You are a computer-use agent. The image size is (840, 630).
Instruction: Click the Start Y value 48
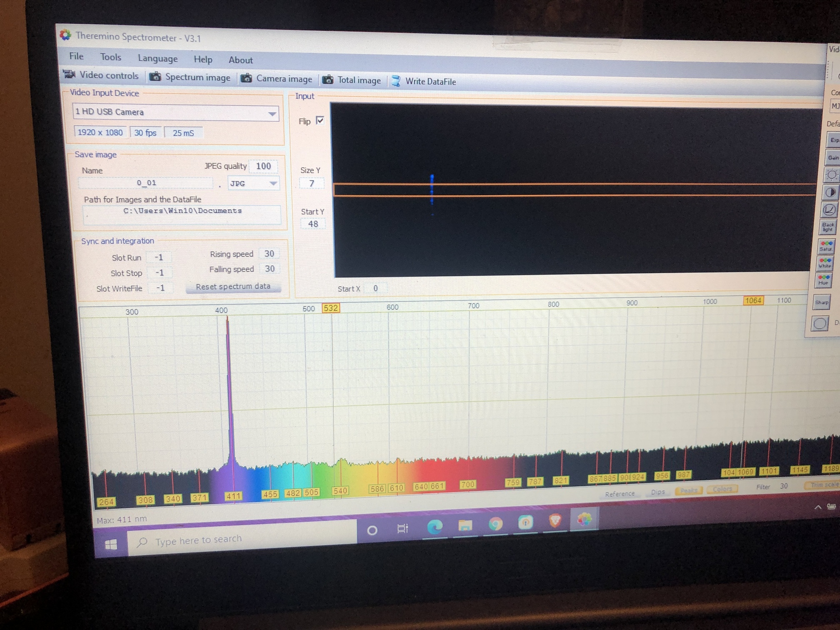312,224
